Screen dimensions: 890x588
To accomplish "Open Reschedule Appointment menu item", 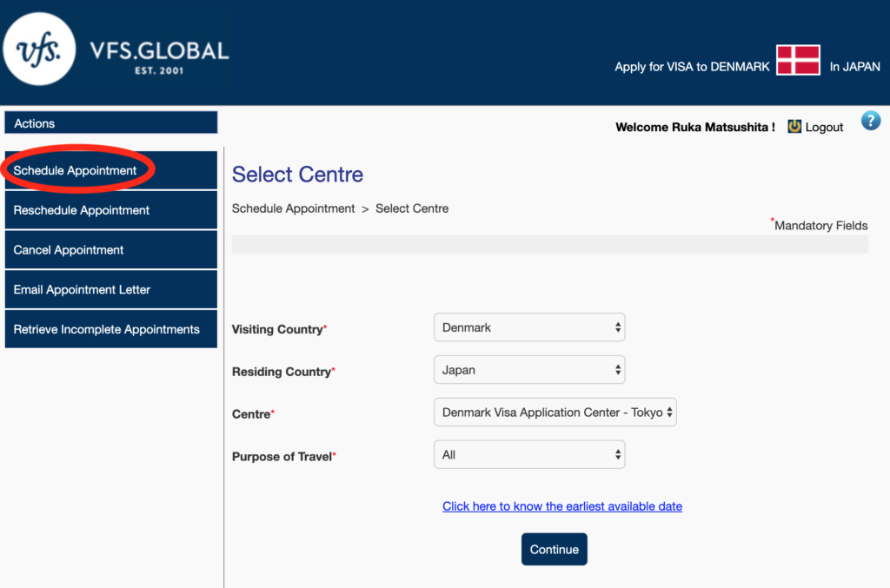I will click(111, 210).
